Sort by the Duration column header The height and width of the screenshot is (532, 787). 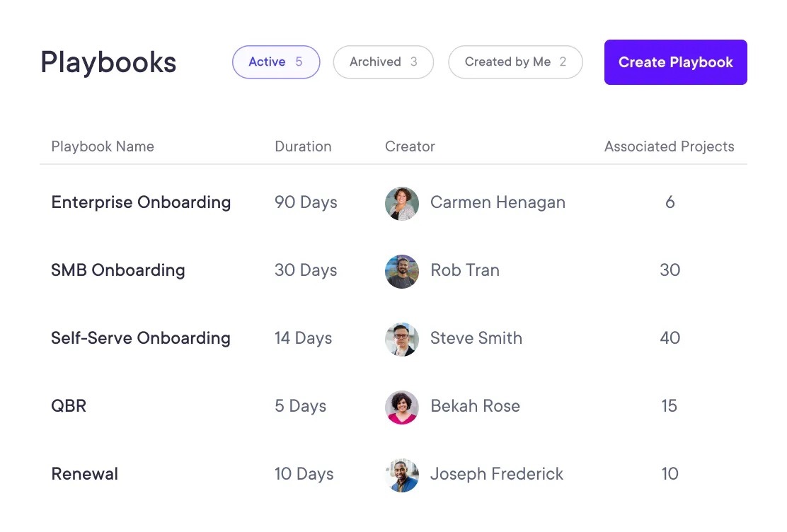click(x=303, y=146)
